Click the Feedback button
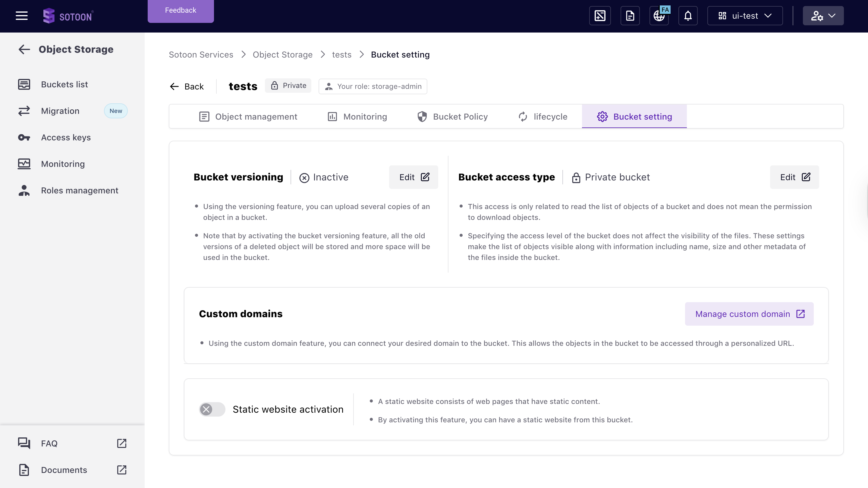Screen dimensions: 868x488 [181, 11]
